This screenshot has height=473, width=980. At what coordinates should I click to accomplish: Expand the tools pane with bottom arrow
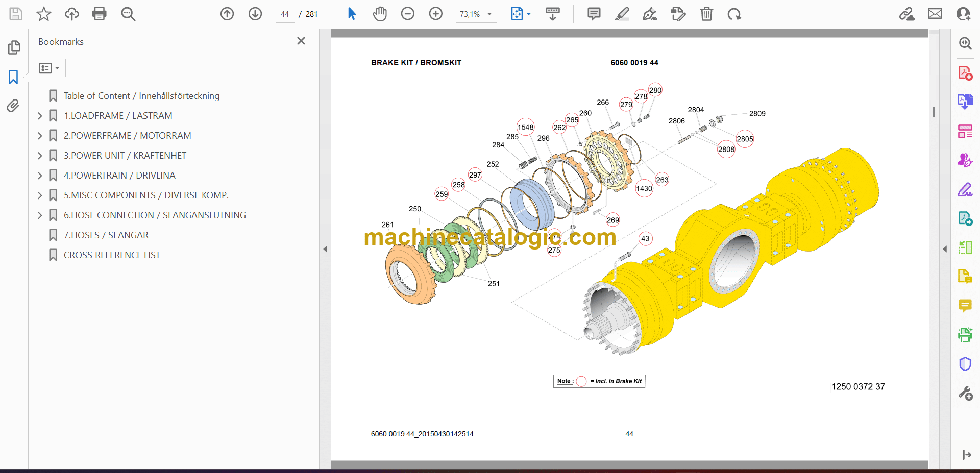click(x=966, y=455)
